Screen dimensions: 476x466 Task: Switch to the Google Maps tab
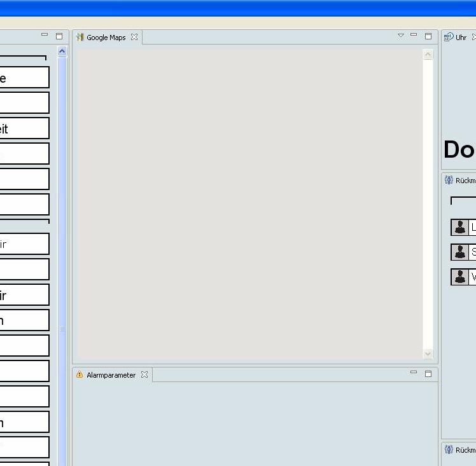coord(106,38)
